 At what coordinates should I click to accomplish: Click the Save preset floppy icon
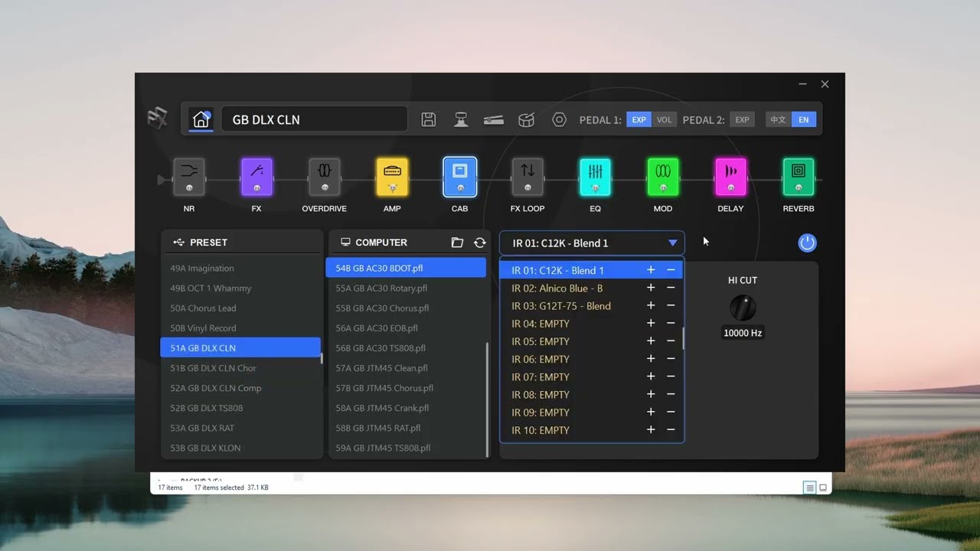(429, 119)
